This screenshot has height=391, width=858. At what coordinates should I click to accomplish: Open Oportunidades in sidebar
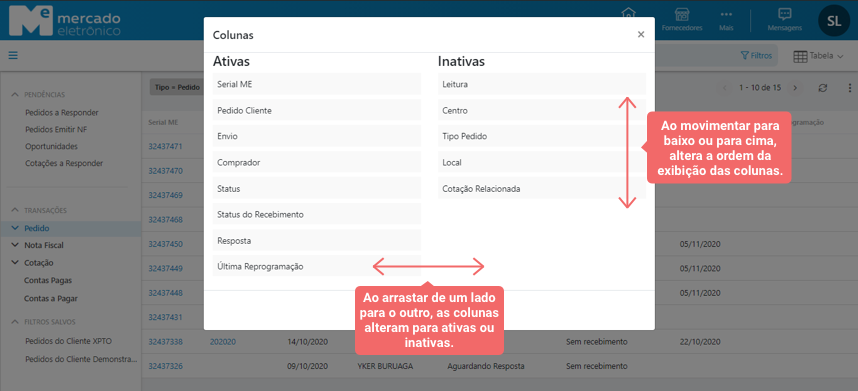pyautogui.click(x=51, y=147)
